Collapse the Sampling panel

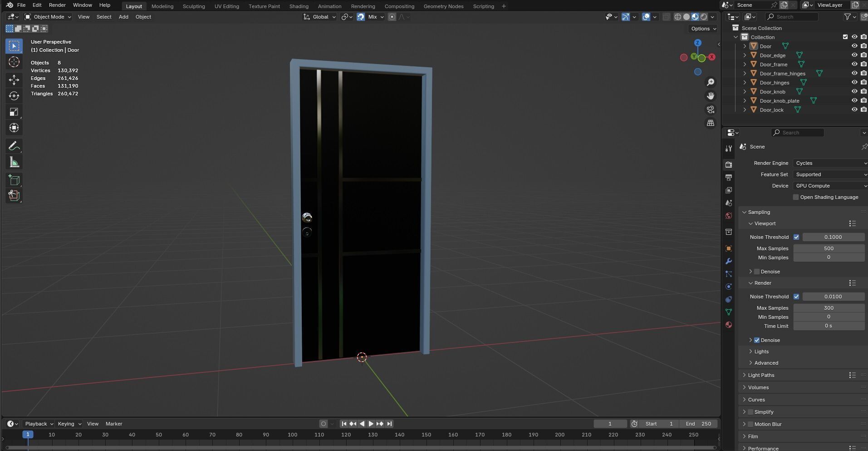click(x=744, y=212)
